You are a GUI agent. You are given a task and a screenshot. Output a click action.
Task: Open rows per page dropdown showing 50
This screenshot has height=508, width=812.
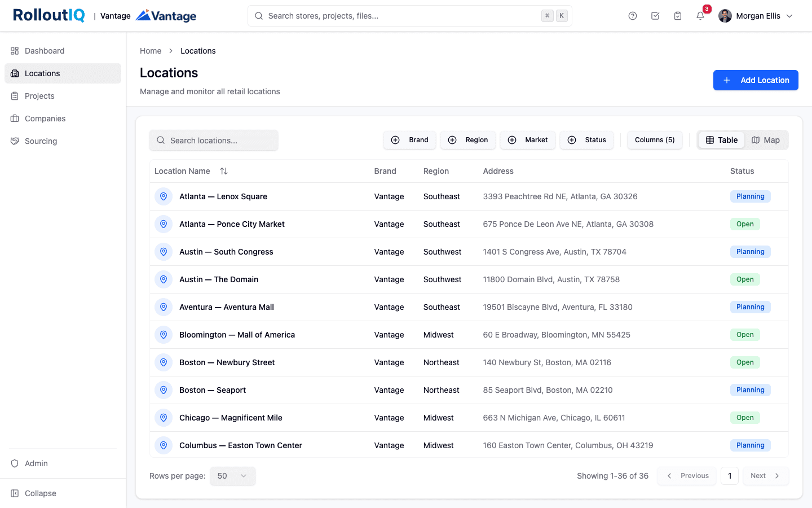233,476
